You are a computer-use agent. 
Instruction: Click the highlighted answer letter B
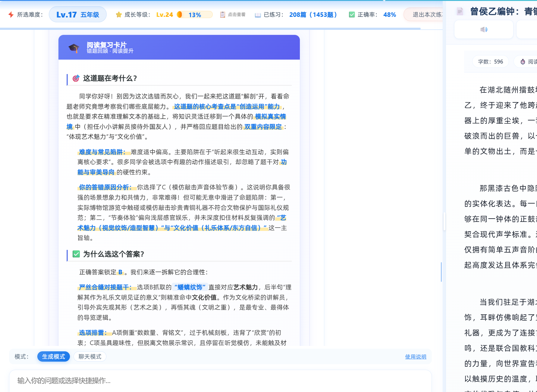(120, 272)
